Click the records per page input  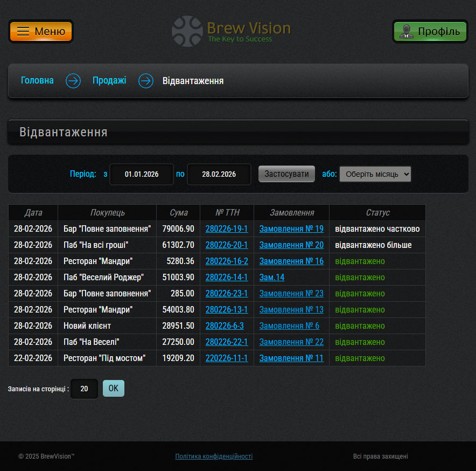click(84, 389)
